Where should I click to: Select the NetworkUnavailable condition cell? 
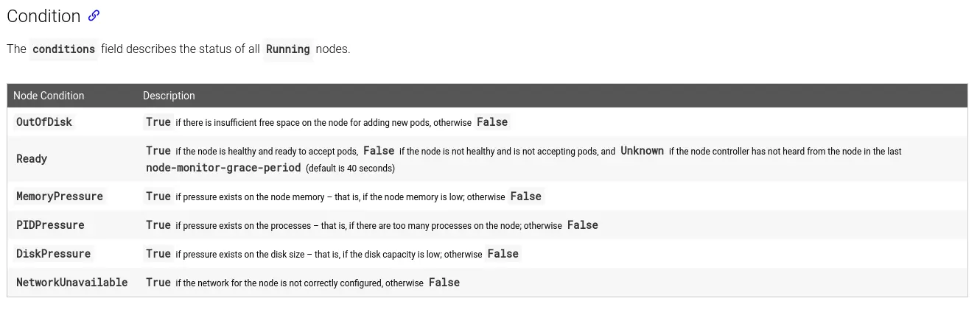(71, 283)
